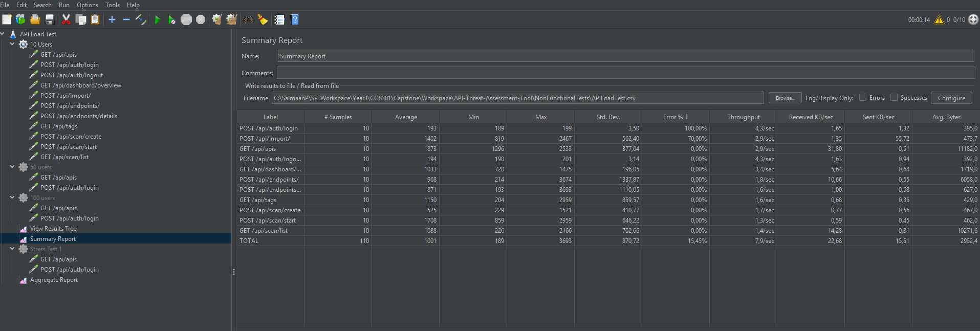The width and height of the screenshot is (980, 331).
Task: Open the Templates icon in toolbar
Action: (x=20, y=19)
